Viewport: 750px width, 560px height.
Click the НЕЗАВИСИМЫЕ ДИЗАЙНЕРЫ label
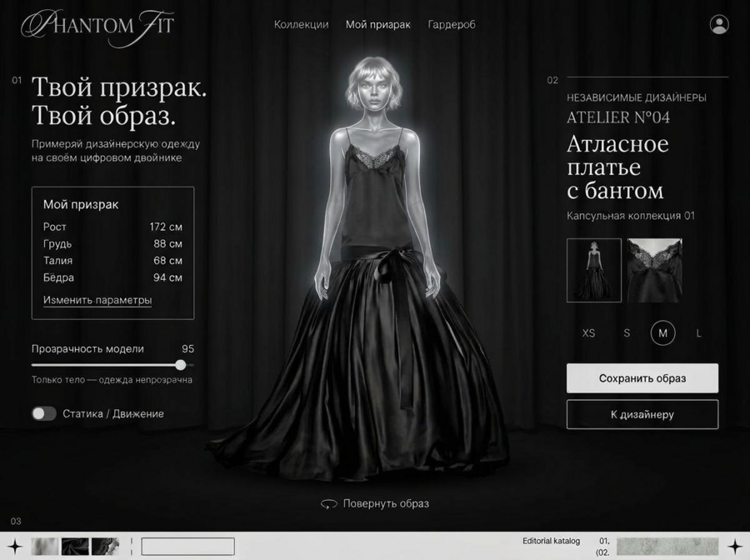(x=636, y=97)
